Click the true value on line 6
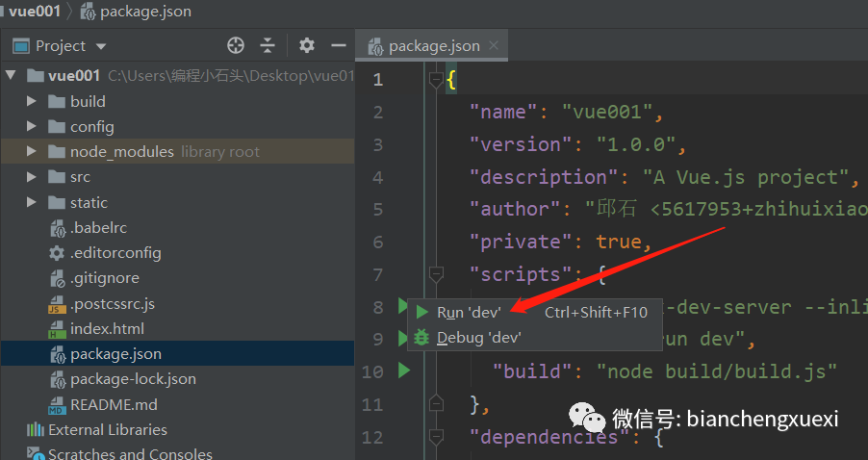868x460 pixels. [x=619, y=242]
